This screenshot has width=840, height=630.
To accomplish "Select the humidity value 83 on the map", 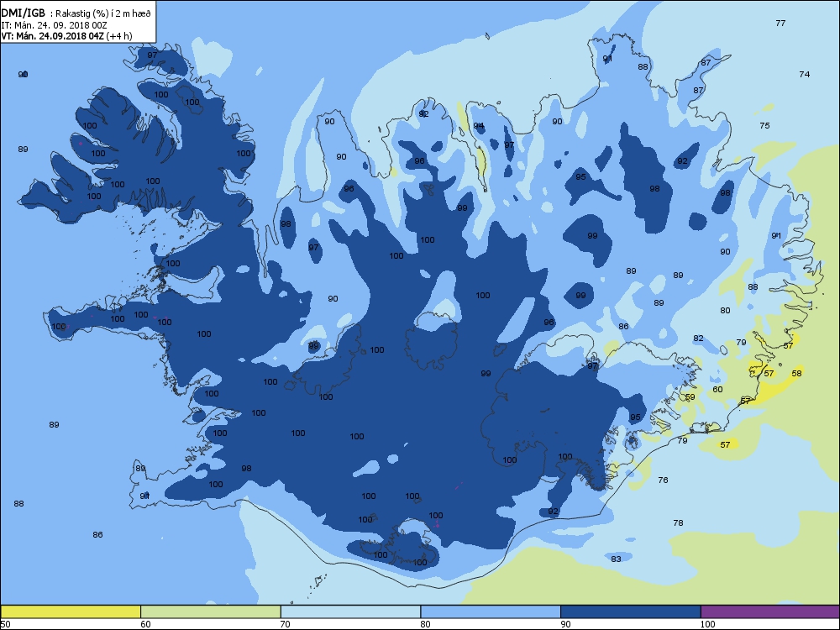I will [x=616, y=559].
